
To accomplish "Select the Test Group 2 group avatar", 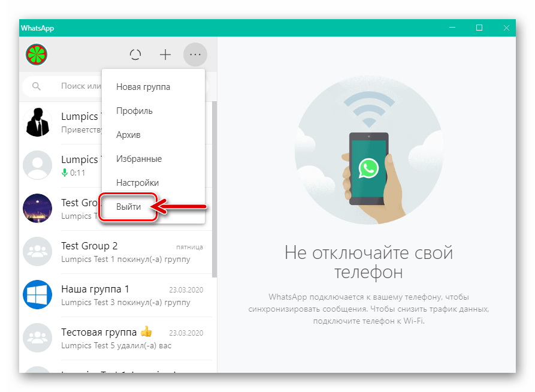I will [38, 252].
